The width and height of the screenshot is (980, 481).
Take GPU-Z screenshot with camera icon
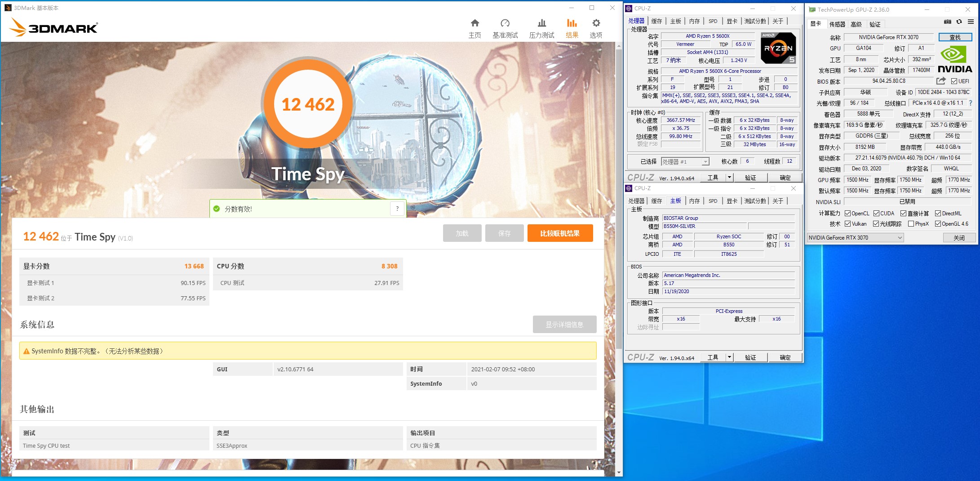(x=947, y=22)
